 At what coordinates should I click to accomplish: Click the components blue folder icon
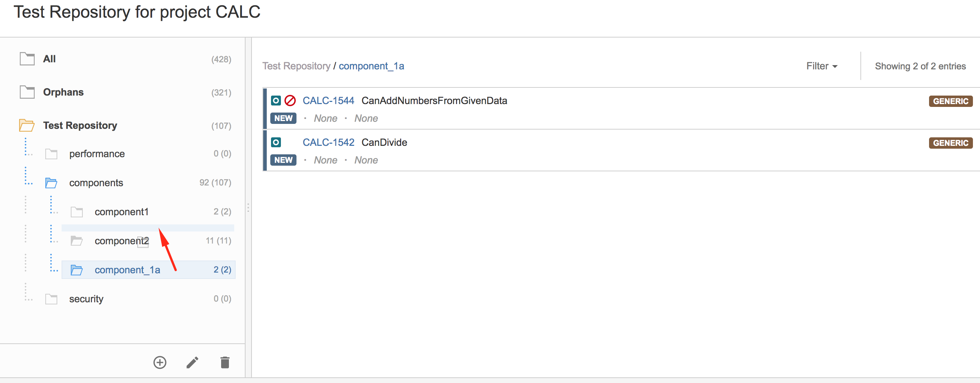pos(51,183)
